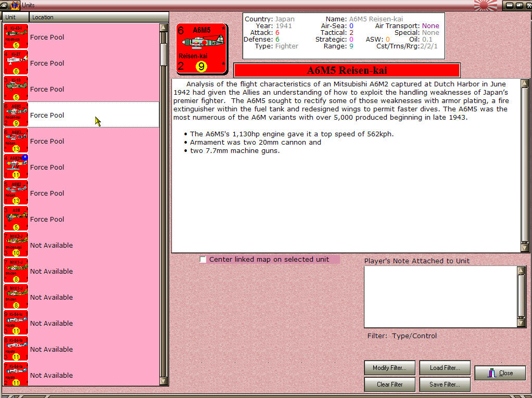Click the unit list scrollbar thumb
Screen dimensions: 532x398
pos(163,55)
